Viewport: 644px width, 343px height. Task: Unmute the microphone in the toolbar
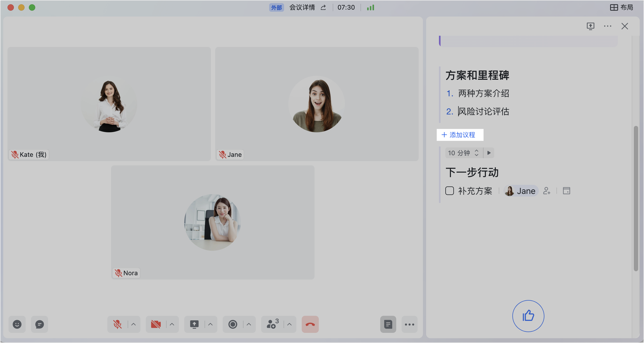(117, 324)
